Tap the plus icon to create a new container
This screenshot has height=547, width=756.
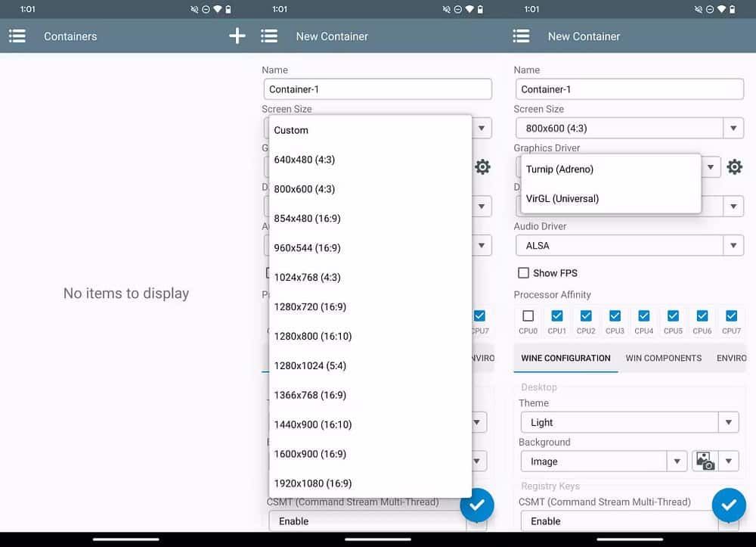(237, 36)
